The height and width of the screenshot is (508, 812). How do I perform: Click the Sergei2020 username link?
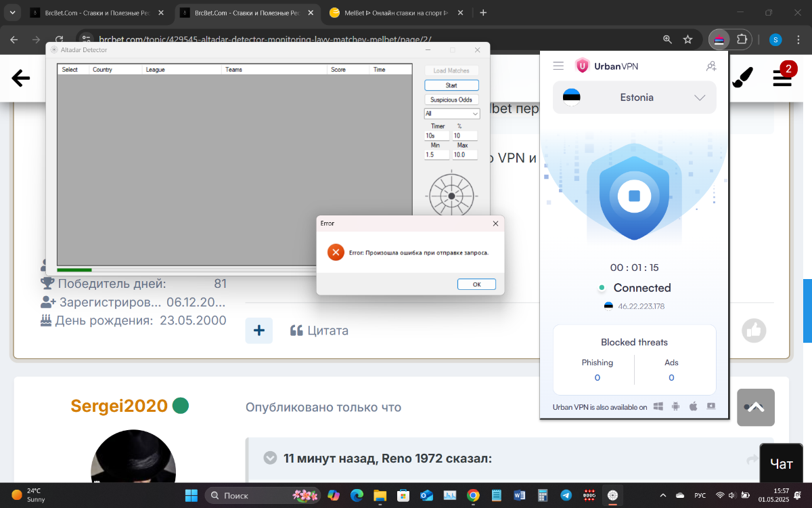pyautogui.click(x=119, y=406)
